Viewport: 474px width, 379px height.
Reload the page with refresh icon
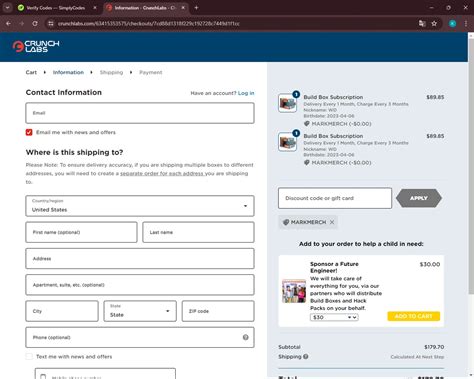(x=35, y=24)
